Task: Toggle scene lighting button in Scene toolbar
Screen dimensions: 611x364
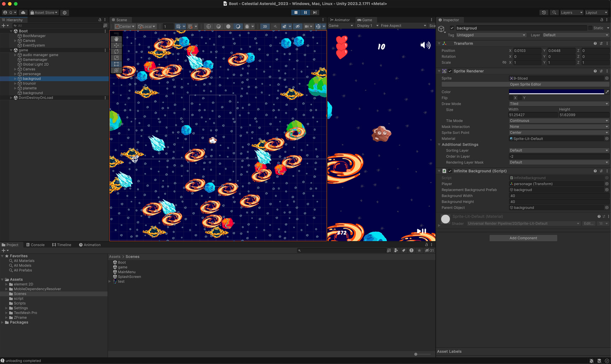Action: pyautogui.click(x=238, y=27)
